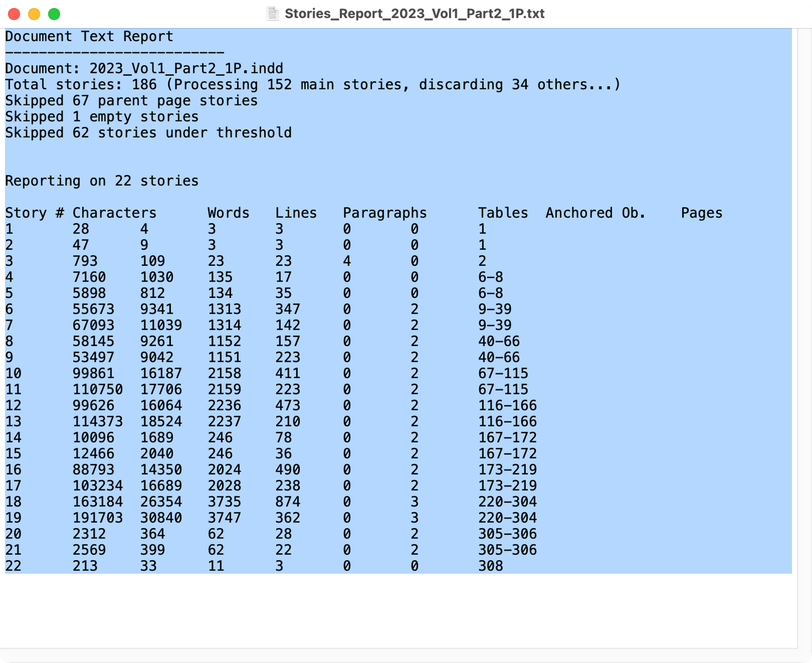Click the value "103234" in story 17
Image resolution: width=812 pixels, height=663 pixels.
tap(98, 486)
